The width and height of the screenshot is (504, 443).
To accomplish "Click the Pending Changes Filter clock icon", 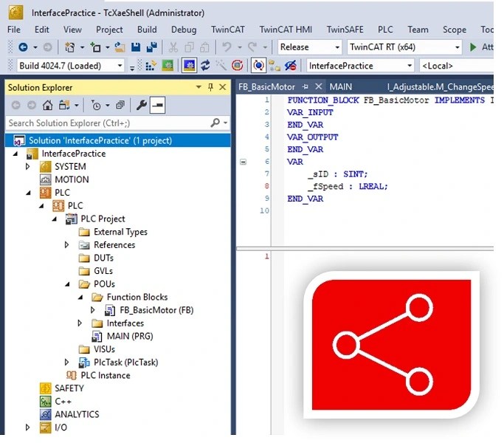I will [96, 105].
